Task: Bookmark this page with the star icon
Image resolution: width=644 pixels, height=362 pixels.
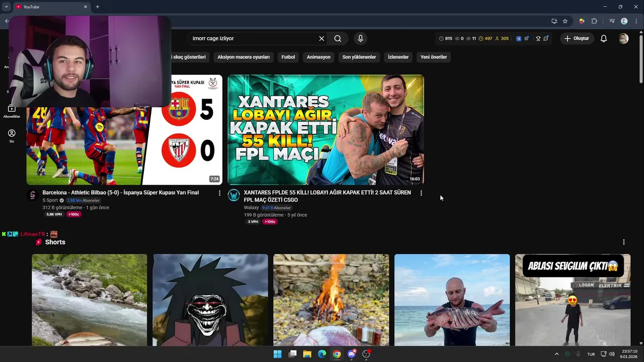Action: [x=565, y=21]
